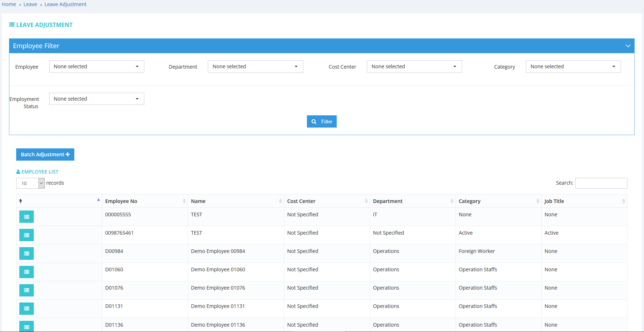Screen dimensions: 644x332
Task: Expand the Cost Center dropdown
Action: tap(414, 66)
